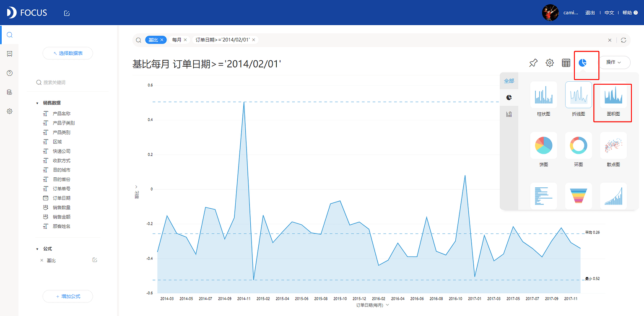Select the 环图 donut chart type
This screenshot has width=644, height=316.
(x=579, y=145)
